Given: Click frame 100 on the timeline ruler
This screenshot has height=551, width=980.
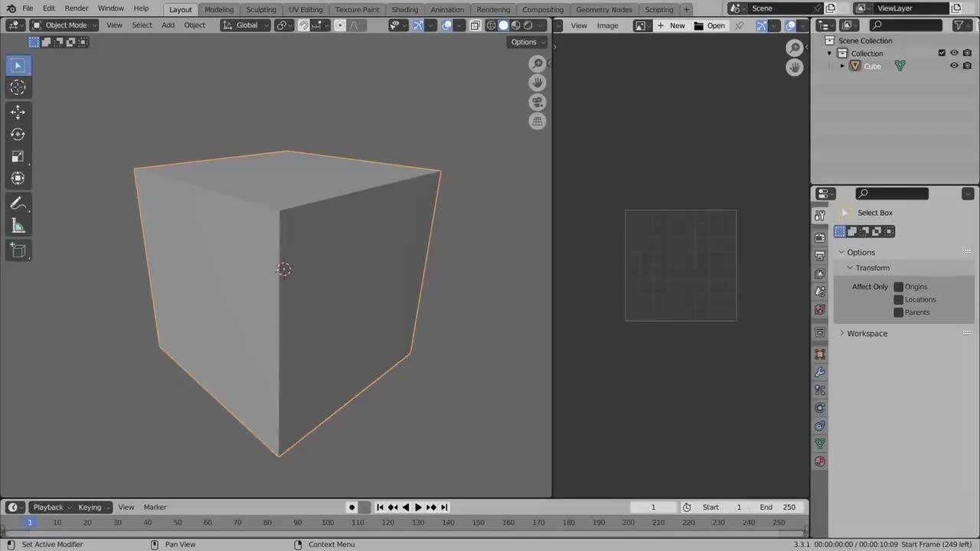Looking at the screenshot, I should pos(328,523).
